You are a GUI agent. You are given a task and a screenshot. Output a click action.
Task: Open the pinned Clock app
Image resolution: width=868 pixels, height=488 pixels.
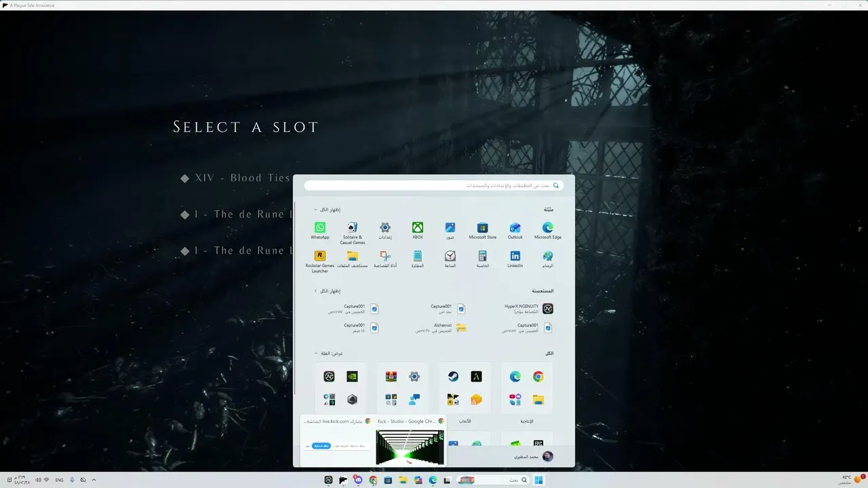(x=450, y=260)
